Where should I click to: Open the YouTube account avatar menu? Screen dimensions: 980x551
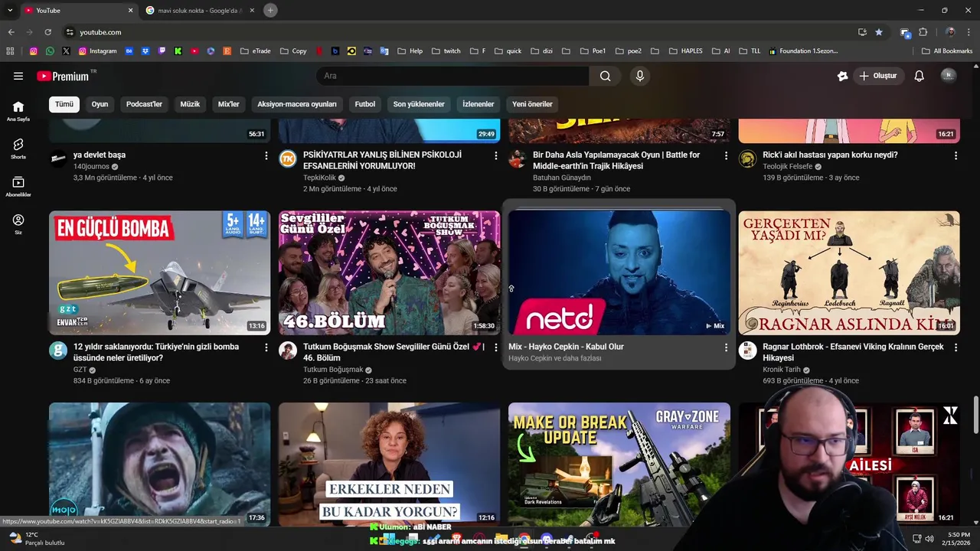(949, 76)
